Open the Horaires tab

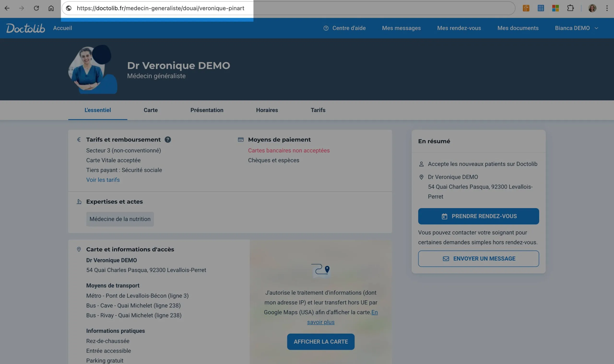click(x=267, y=110)
